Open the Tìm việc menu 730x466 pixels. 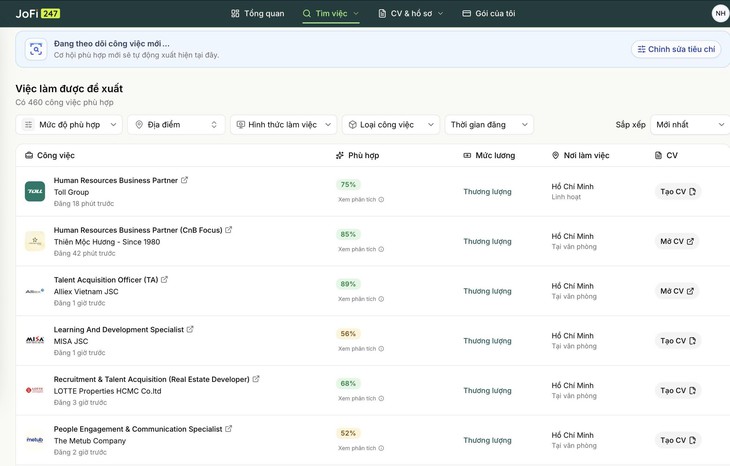coord(331,14)
